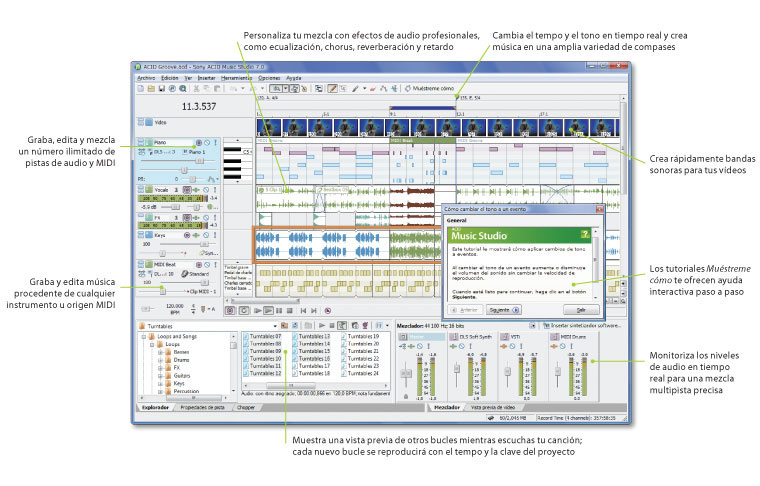Image resolution: width=760 pixels, height=486 pixels.
Task: Expand the Drums folder in the tree
Action: (x=160, y=360)
